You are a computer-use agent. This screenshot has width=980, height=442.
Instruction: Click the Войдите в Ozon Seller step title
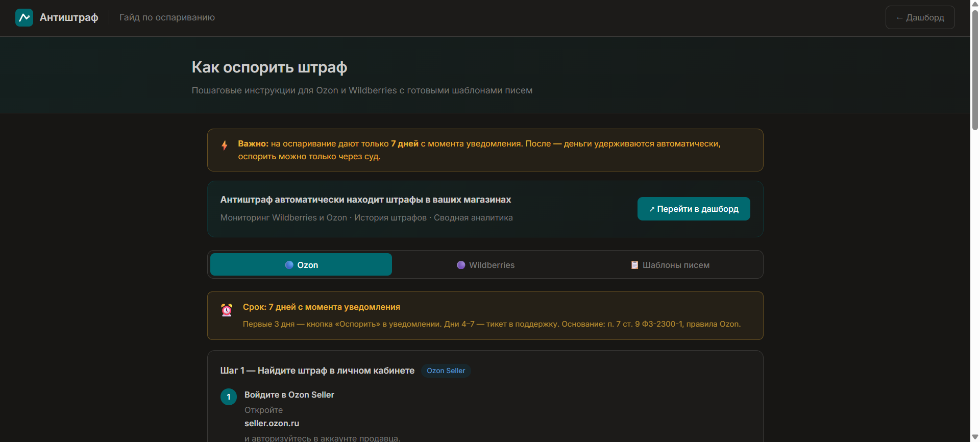tap(289, 395)
